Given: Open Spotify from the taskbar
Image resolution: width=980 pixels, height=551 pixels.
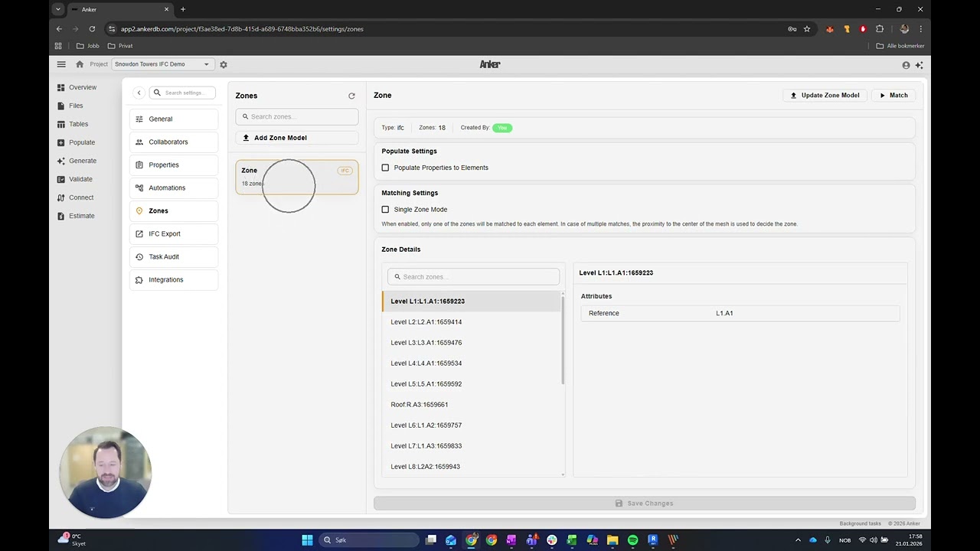Looking at the screenshot, I should 632,540.
